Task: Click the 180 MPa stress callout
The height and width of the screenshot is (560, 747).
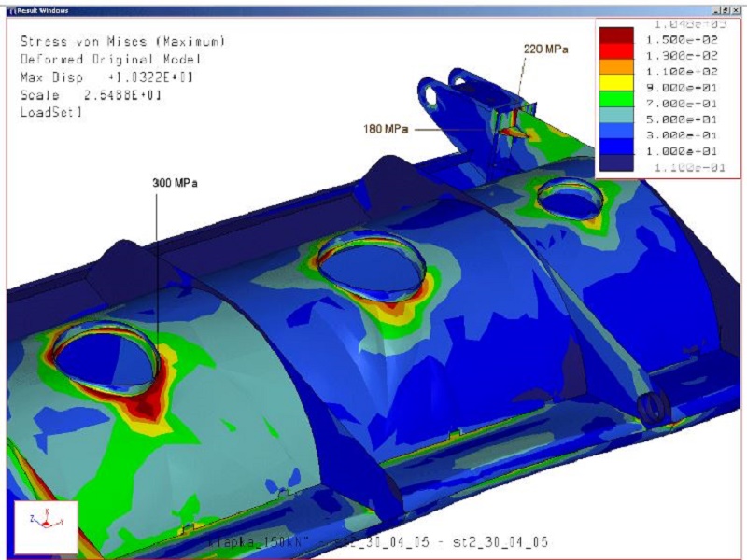Action: click(x=386, y=129)
